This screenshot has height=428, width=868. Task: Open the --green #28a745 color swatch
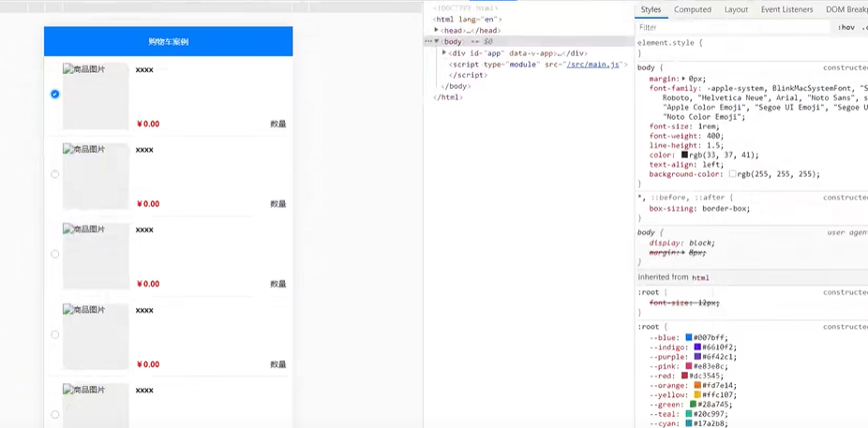[x=693, y=405]
